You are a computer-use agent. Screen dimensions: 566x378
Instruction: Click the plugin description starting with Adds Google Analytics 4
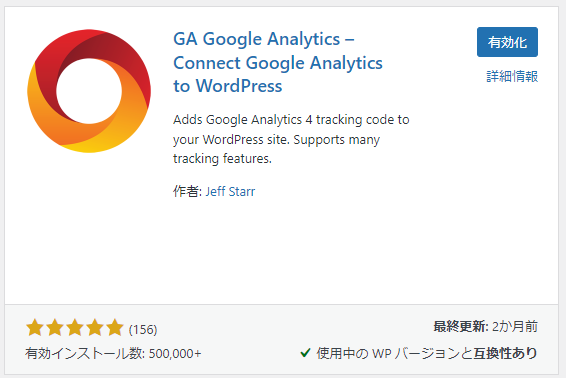(x=291, y=139)
